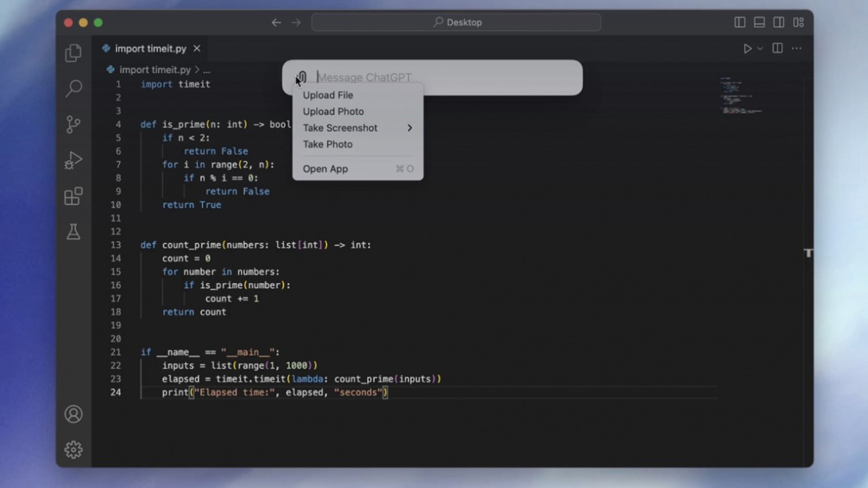Expand the Take Screenshot chevron arrow
This screenshot has height=488, width=868.
(x=410, y=128)
